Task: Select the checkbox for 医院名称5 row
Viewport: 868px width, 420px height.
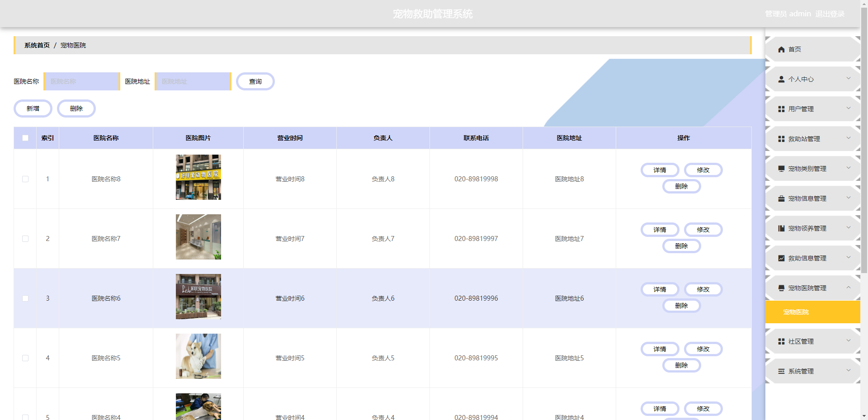Action: point(25,358)
